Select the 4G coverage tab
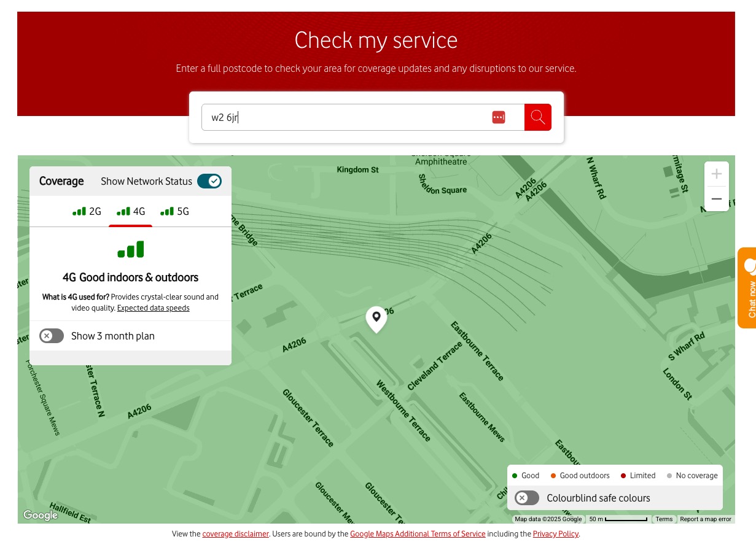756x550 pixels. [x=131, y=212]
